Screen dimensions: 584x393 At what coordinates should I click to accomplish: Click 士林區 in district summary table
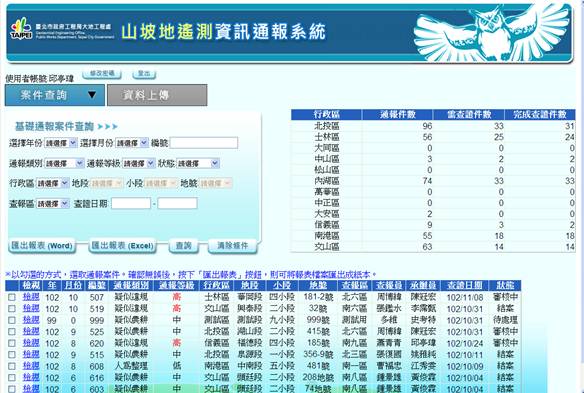click(327, 137)
